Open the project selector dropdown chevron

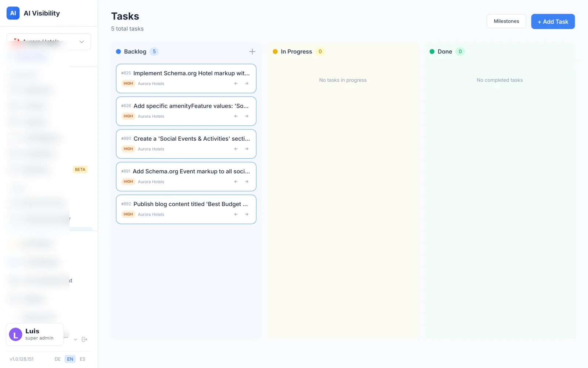pyautogui.click(x=82, y=42)
